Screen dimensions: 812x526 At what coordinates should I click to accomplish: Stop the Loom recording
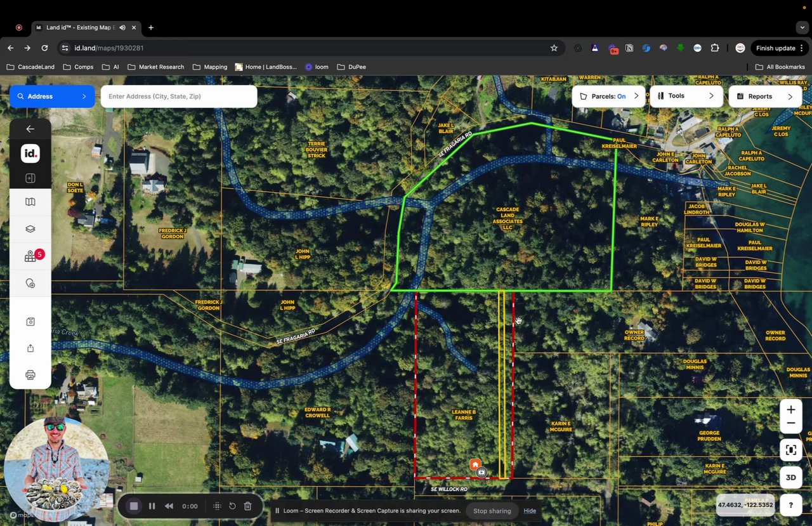coord(134,506)
